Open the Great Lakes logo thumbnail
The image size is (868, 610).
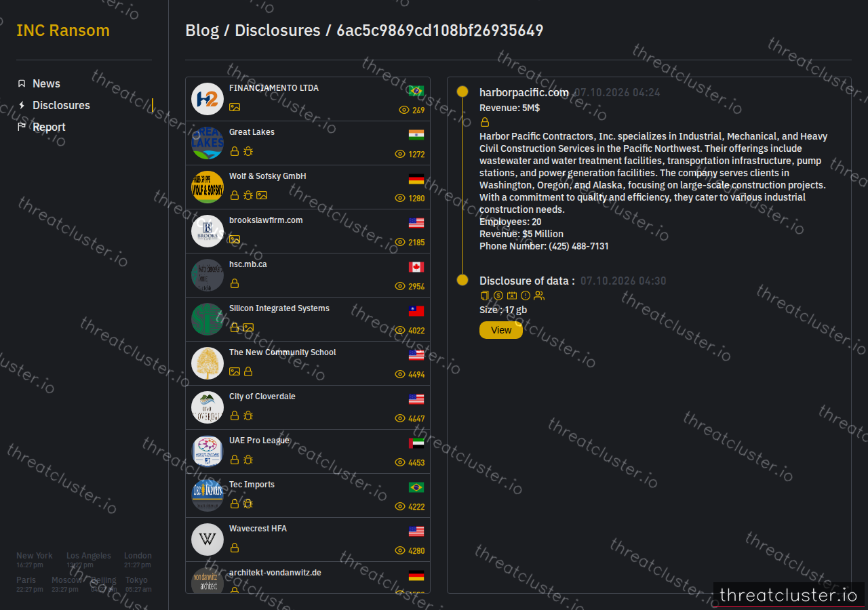208,143
